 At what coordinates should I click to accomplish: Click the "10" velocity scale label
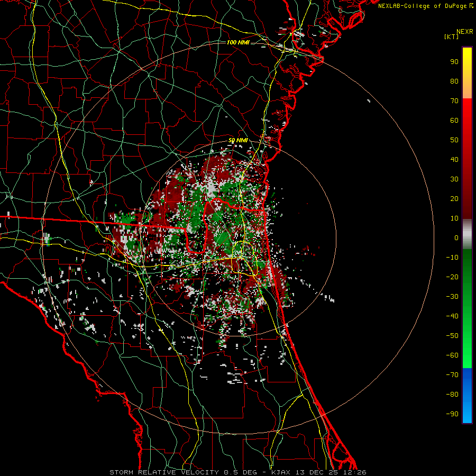point(454,218)
